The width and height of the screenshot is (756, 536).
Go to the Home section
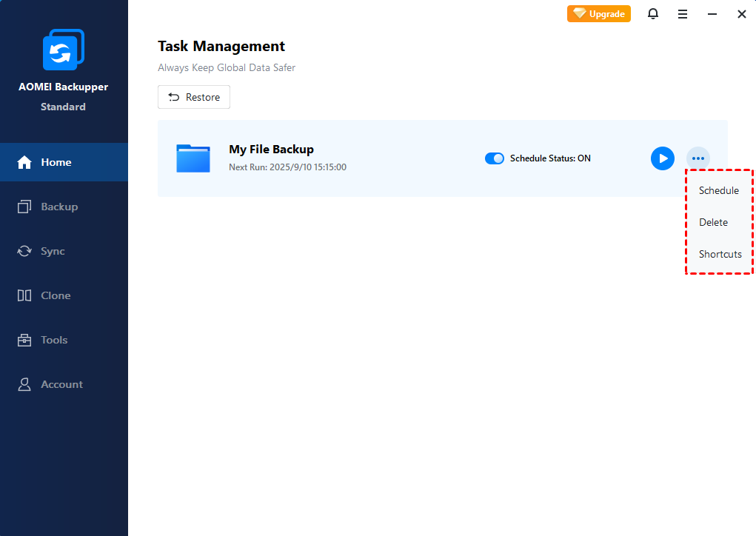[64, 162]
